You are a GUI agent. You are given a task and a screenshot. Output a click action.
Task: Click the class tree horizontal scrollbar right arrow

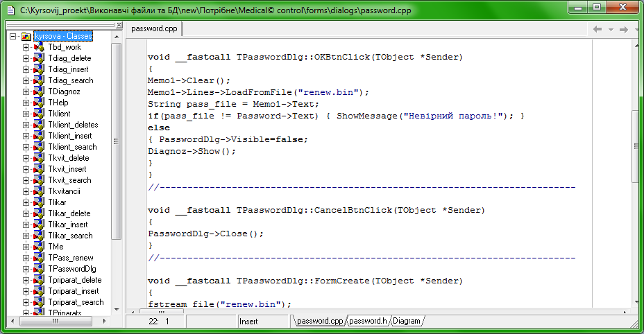click(x=104, y=322)
